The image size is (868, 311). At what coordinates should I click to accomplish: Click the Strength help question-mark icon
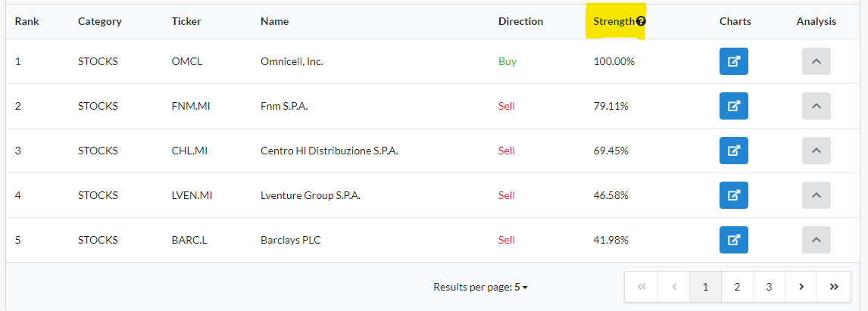point(641,21)
